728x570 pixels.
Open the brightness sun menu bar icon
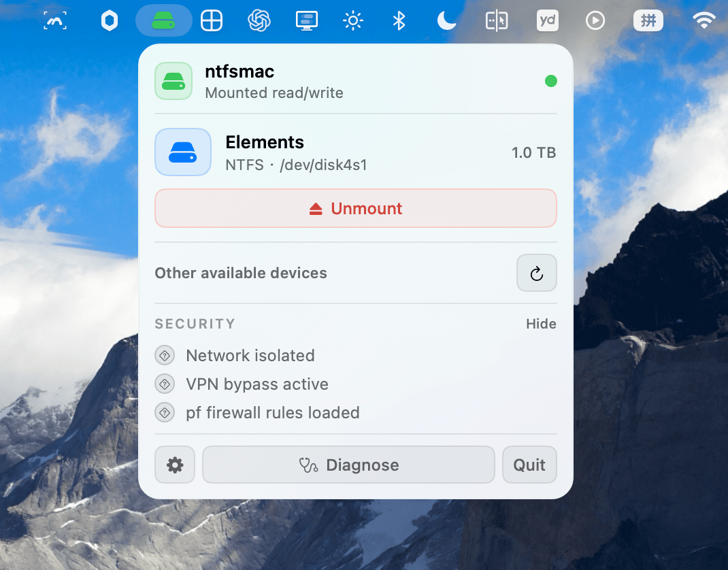pyautogui.click(x=353, y=20)
